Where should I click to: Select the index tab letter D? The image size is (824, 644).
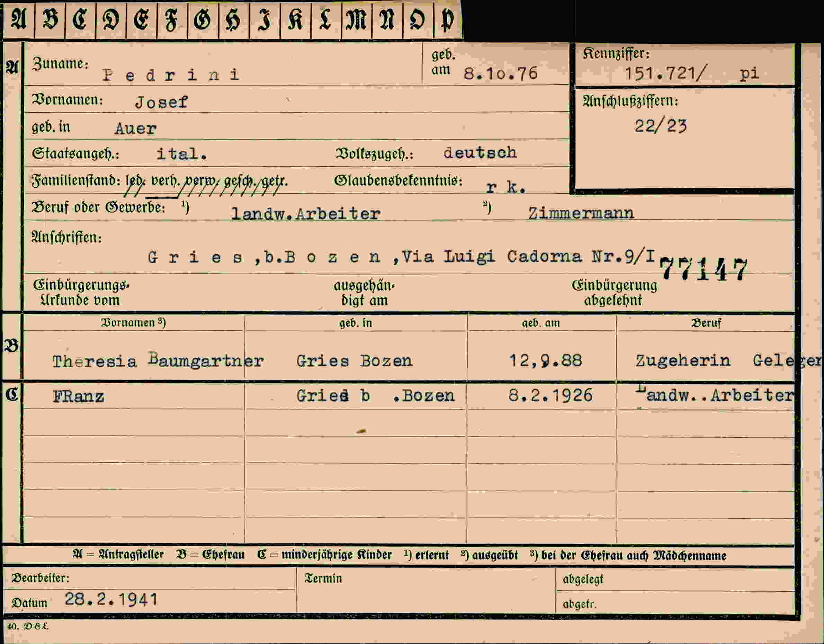point(111,20)
